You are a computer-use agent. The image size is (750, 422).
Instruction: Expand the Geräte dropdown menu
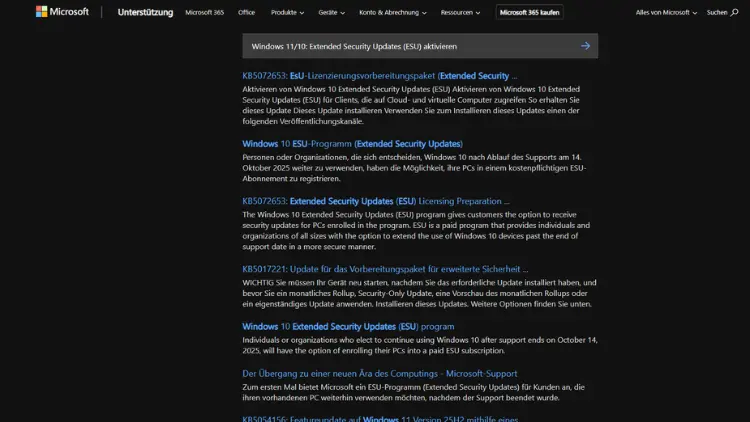(331, 12)
